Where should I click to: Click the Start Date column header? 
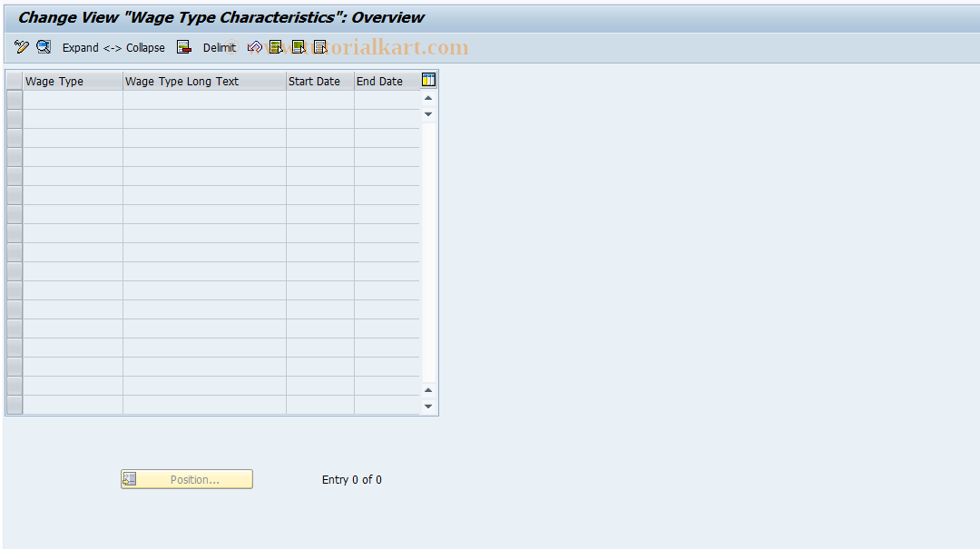click(x=320, y=82)
